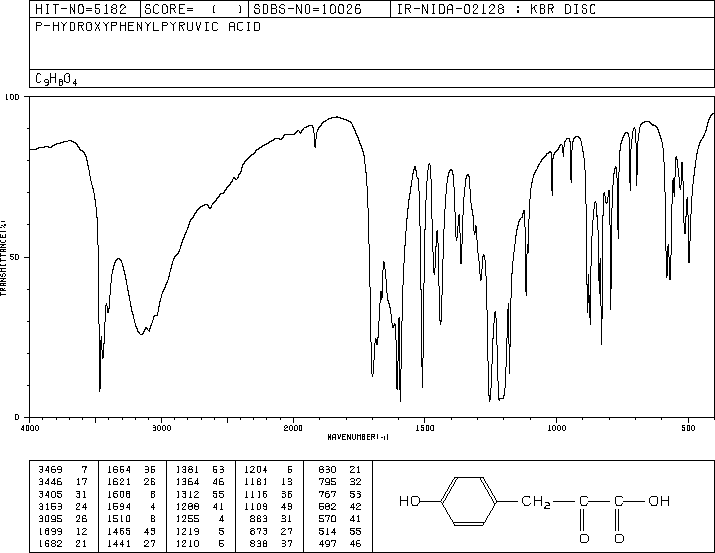715x553 pixels.
Task: Click the 1312 peak value in table
Action: 187,495
